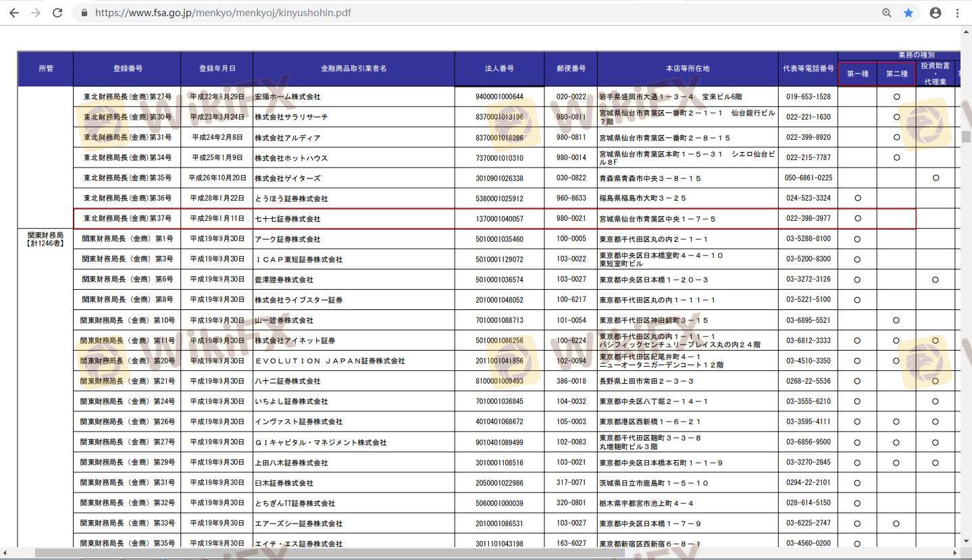This screenshot has height=560, width=972.
Task: Click corporate number 9400001000644
Action: click(499, 97)
